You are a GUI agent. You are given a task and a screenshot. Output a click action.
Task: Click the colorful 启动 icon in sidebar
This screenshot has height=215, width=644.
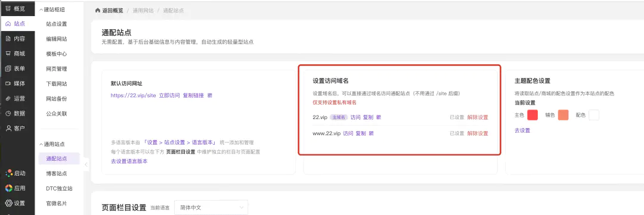click(8, 173)
